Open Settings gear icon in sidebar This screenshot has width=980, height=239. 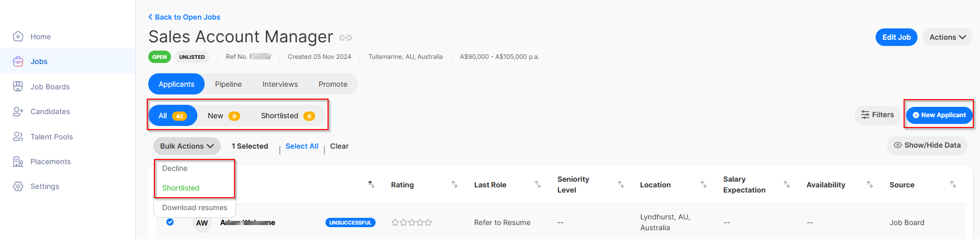[x=18, y=186]
